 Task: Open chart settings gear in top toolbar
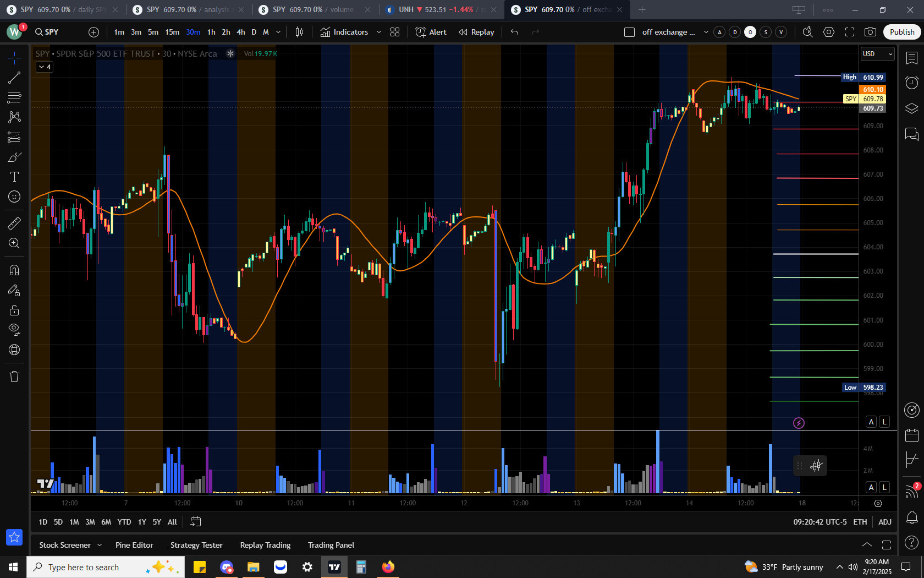coord(829,32)
